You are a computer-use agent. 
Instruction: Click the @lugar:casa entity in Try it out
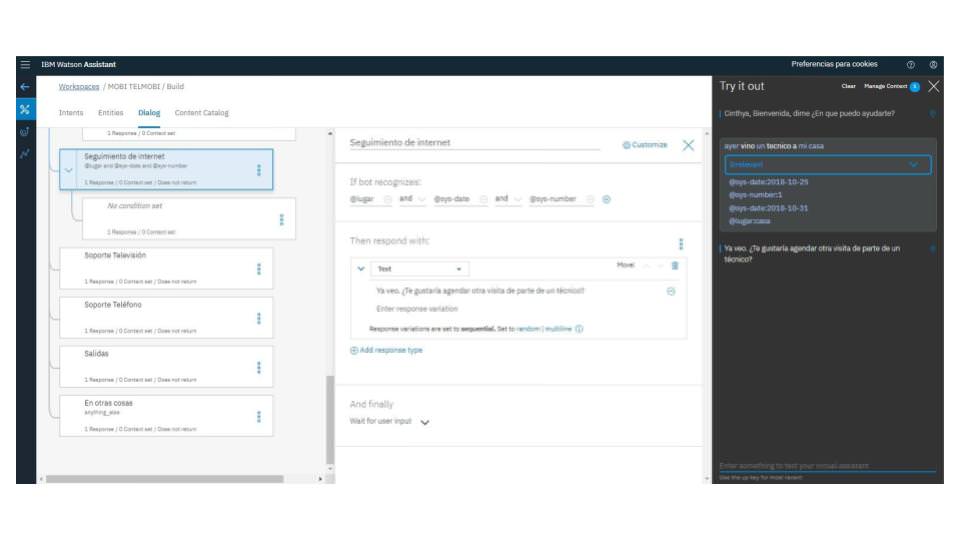coord(749,221)
